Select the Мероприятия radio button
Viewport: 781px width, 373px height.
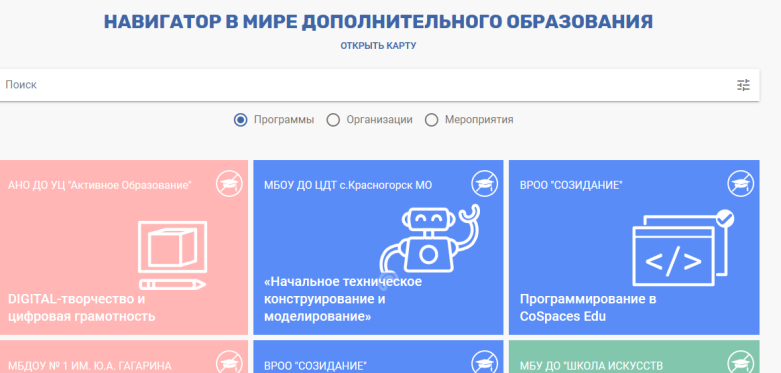[431, 120]
